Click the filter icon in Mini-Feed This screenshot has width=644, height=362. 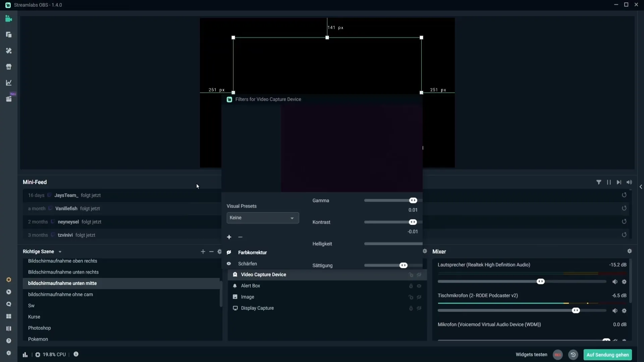598,182
